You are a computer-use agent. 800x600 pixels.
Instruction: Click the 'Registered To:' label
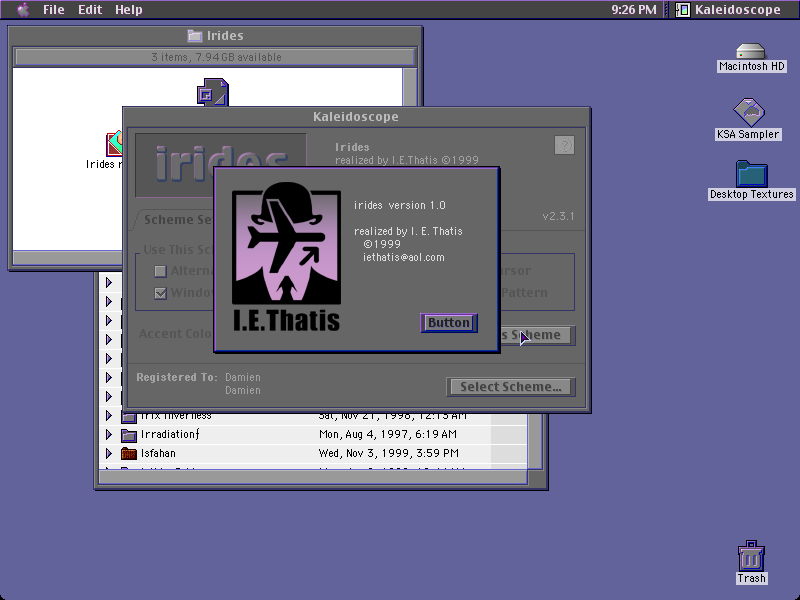pyautogui.click(x=177, y=377)
